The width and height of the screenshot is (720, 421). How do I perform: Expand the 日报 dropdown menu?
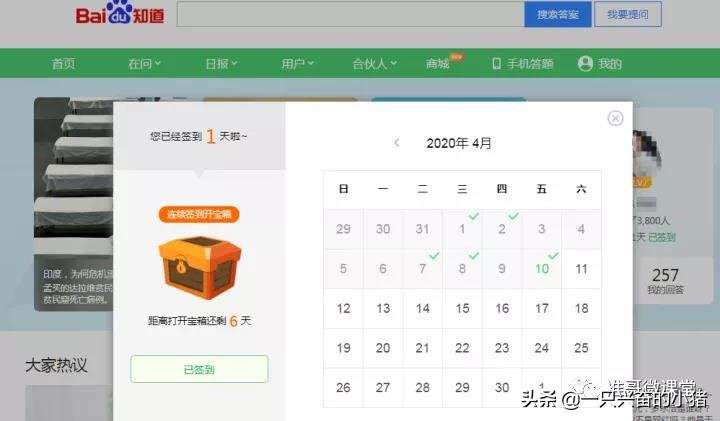pyautogui.click(x=221, y=63)
